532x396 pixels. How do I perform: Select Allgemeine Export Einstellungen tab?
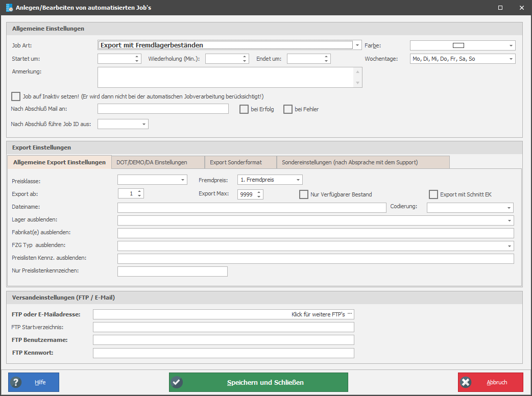59,162
